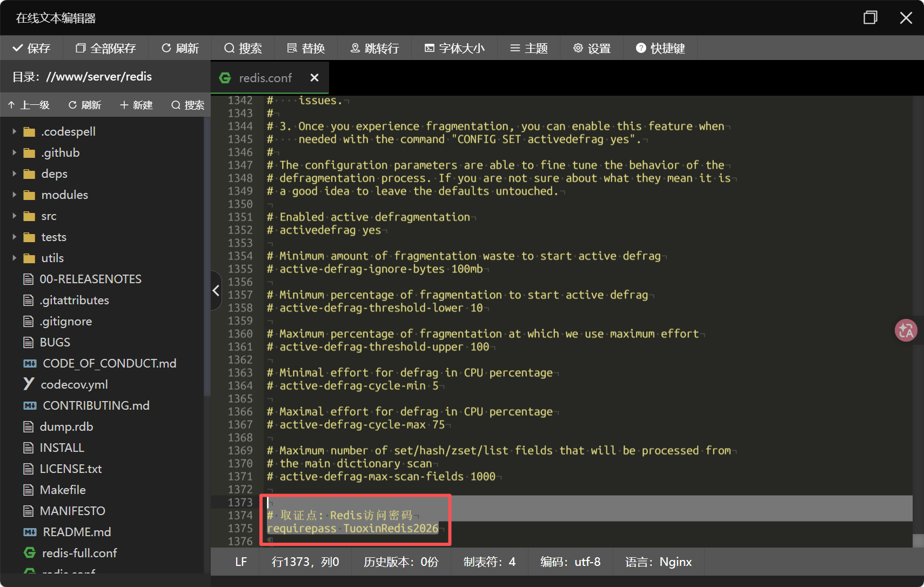Expand the utils folder arrow
Viewport: 924px width, 587px height.
point(15,258)
